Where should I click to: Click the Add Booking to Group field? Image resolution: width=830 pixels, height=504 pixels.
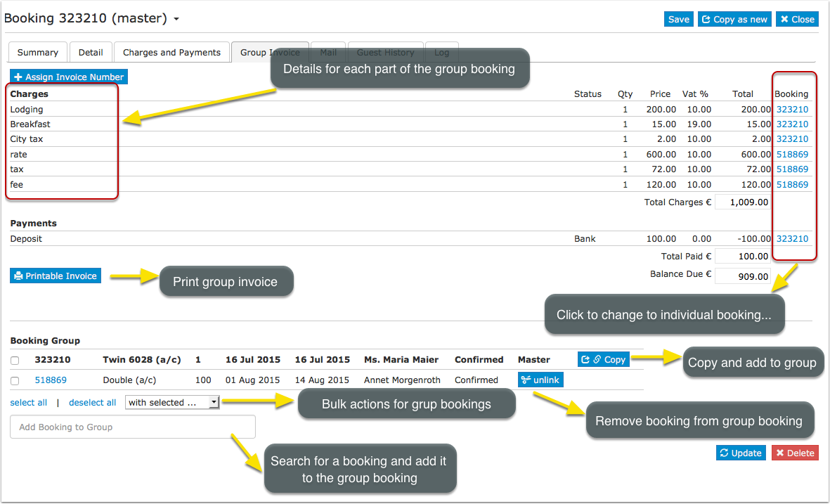[x=132, y=427]
